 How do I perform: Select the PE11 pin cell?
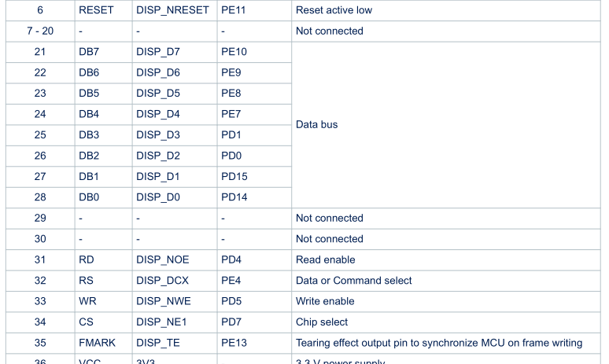[254, 10]
